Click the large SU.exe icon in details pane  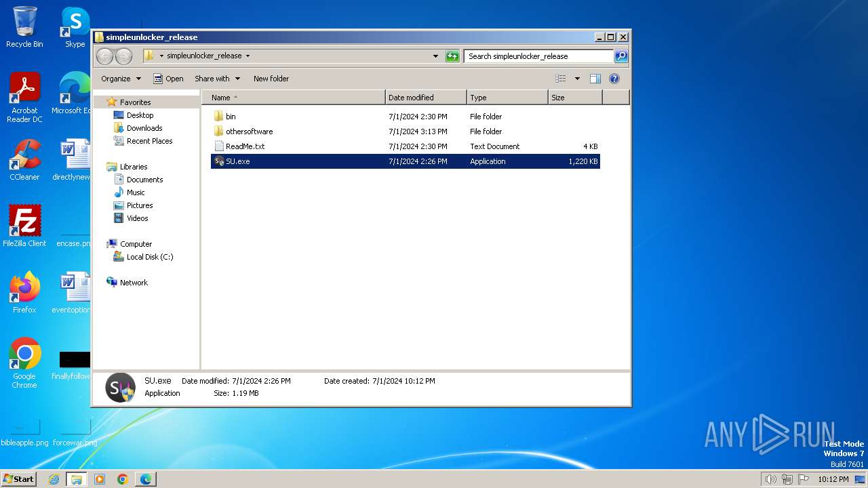click(121, 388)
